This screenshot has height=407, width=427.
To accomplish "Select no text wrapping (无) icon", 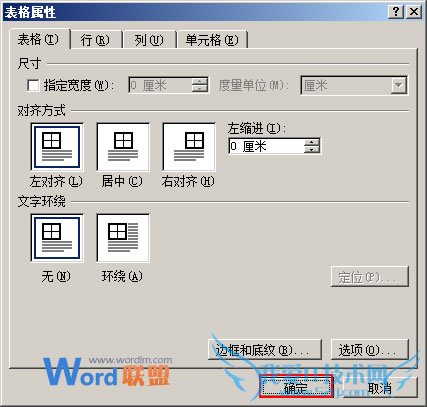I will tap(56, 238).
